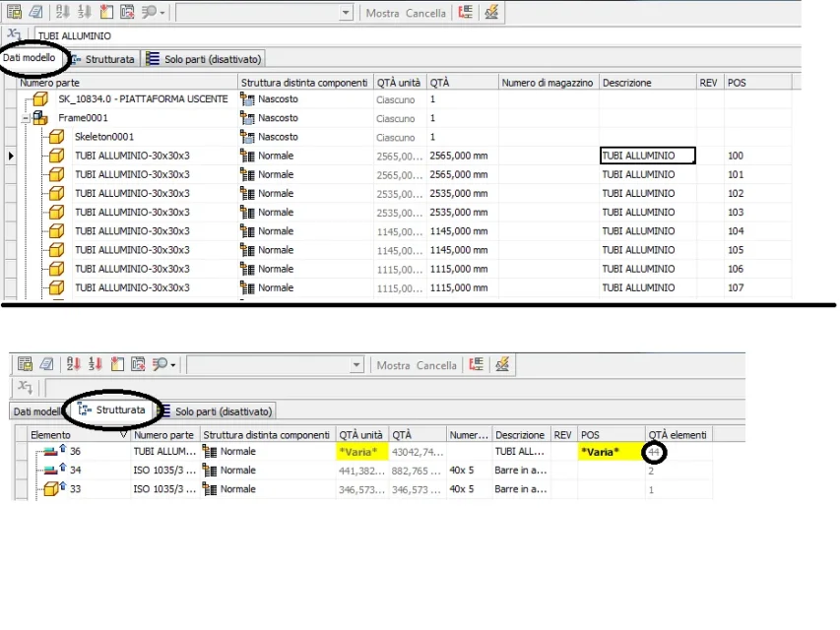This screenshot has height=630, width=840.
Task: Click the Elemento column sort arrow
Action: (x=124, y=434)
